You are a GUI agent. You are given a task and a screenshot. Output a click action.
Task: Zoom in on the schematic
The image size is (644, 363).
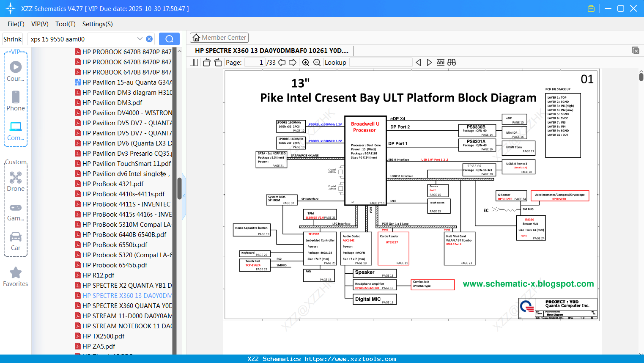point(306,62)
